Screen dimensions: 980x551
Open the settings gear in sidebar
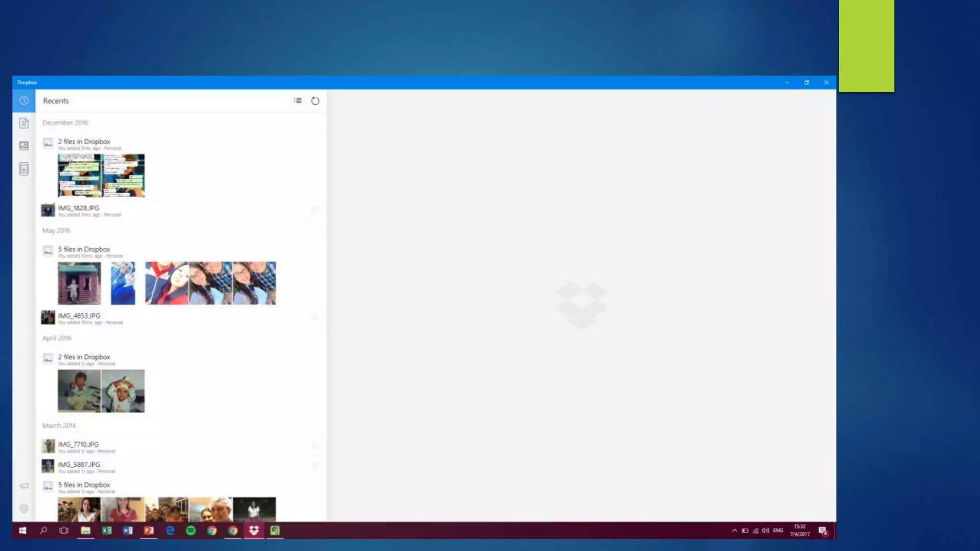coord(23,508)
